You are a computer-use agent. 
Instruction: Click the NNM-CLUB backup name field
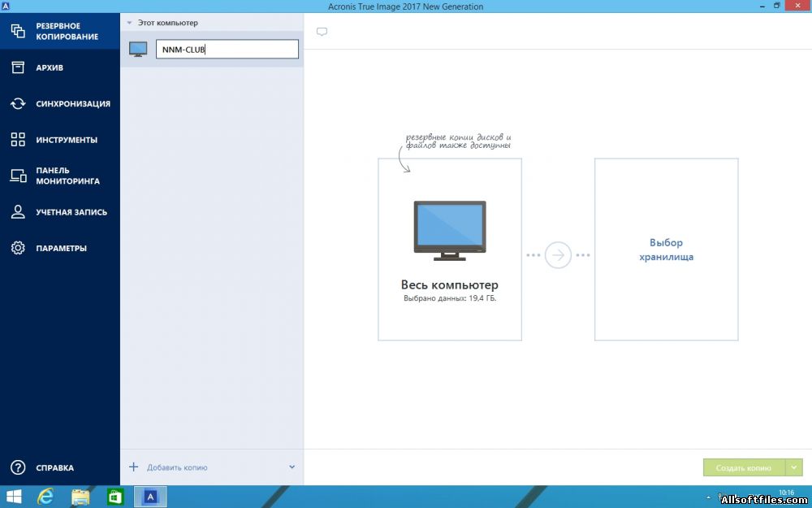pos(227,50)
